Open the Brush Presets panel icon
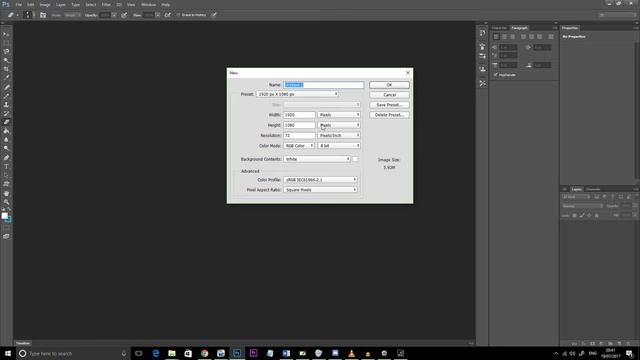Image resolution: width=640 pixels, height=360 pixels. point(482,56)
